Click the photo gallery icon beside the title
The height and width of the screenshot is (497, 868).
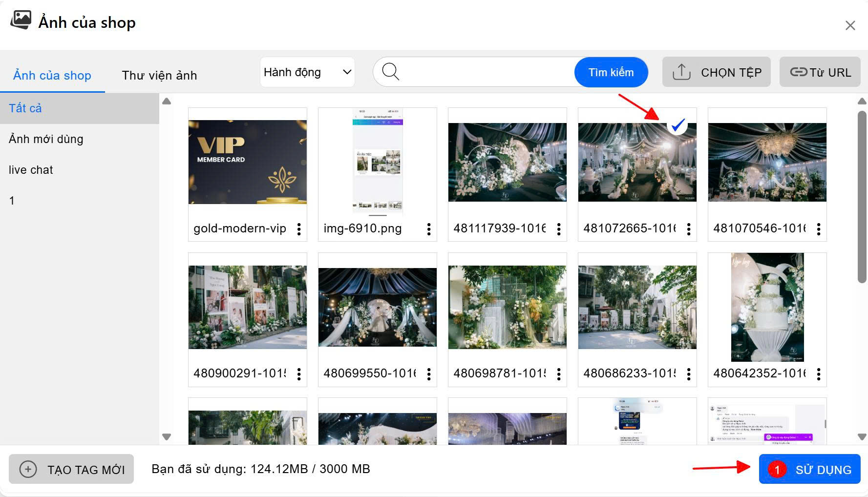click(x=21, y=20)
